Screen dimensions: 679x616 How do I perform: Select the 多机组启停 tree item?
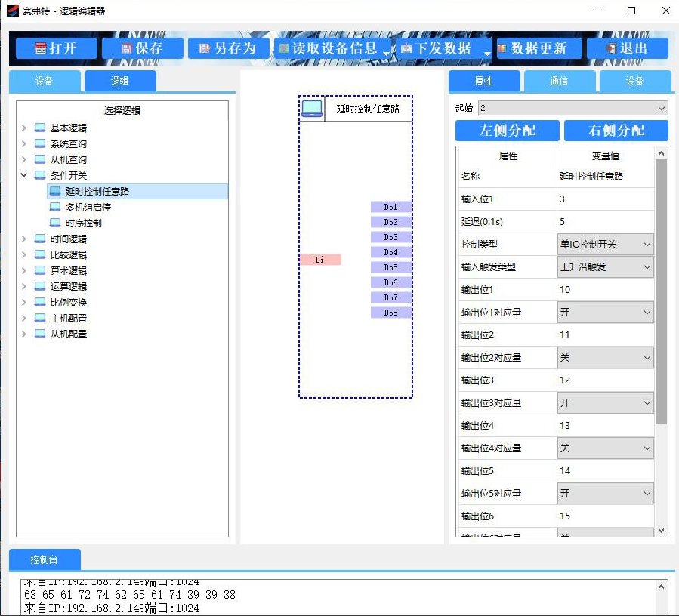tap(88, 207)
